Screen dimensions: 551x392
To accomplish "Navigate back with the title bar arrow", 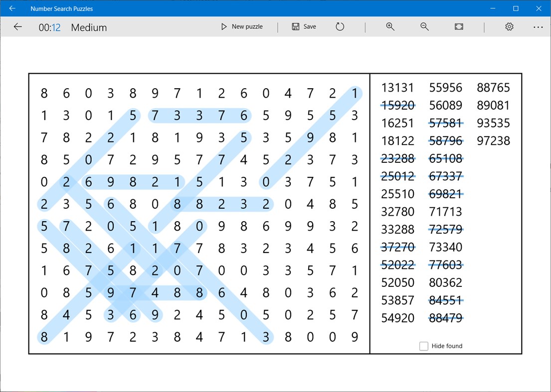I will click(12, 8).
